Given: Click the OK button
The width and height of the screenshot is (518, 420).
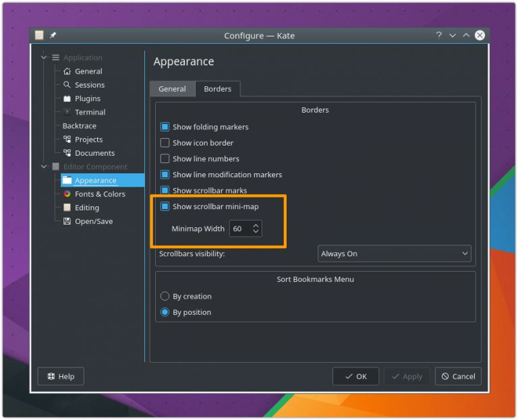Looking at the screenshot, I should coord(355,377).
